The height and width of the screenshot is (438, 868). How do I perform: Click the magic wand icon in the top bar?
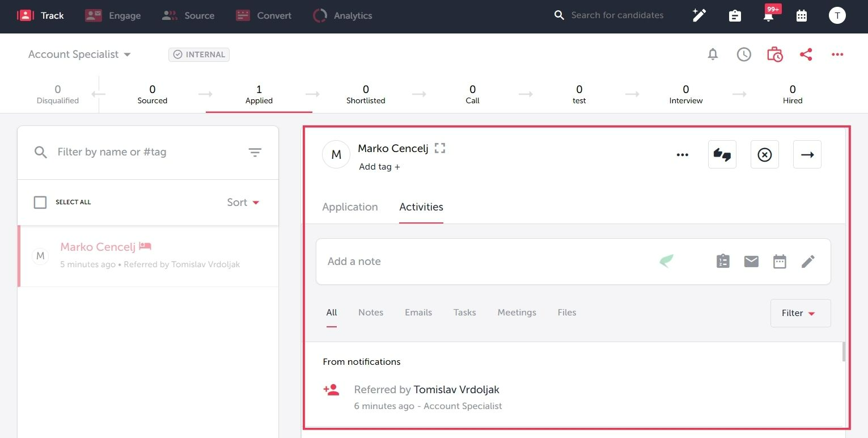tap(698, 15)
